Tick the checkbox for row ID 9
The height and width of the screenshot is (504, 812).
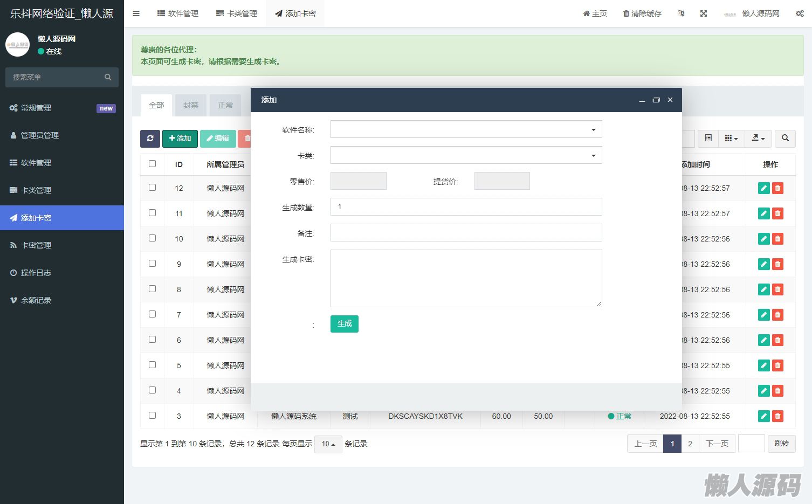(152, 264)
